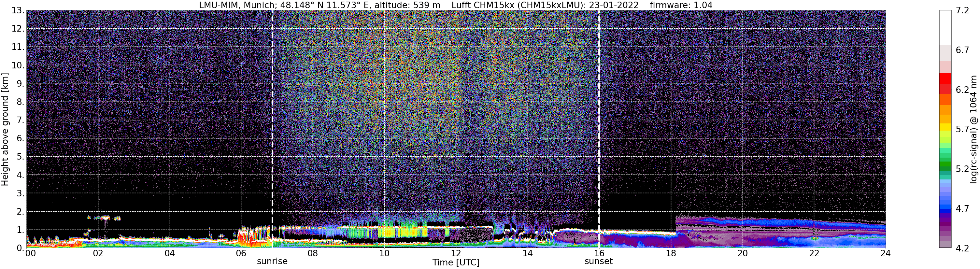The width and height of the screenshot is (980, 269).
Task: Click the 5.2 value on the colorbar
Action: (x=962, y=169)
